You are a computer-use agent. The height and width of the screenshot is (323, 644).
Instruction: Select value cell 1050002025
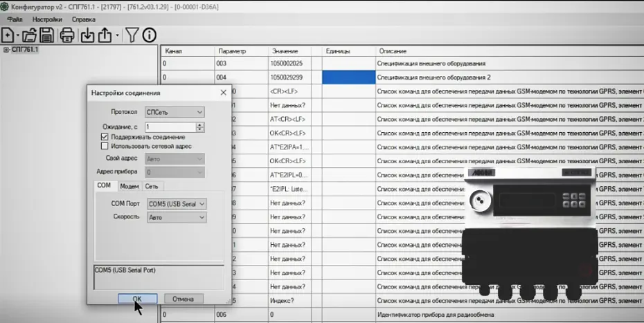[289, 64]
